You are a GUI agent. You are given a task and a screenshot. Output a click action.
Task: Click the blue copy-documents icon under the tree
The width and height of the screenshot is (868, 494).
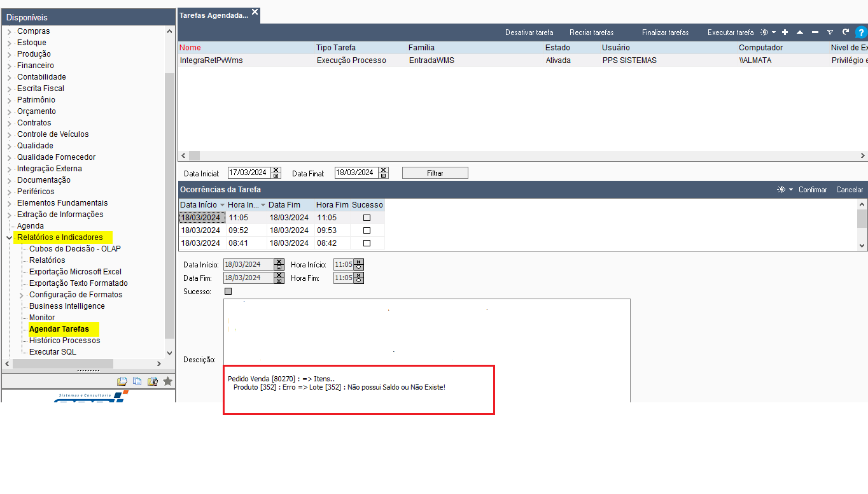tap(137, 381)
